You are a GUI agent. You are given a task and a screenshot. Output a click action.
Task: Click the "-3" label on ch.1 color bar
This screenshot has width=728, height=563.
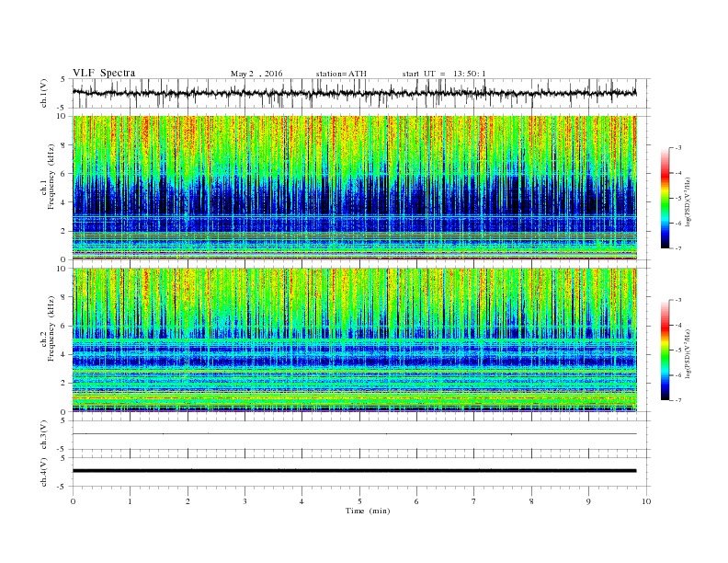coord(678,148)
